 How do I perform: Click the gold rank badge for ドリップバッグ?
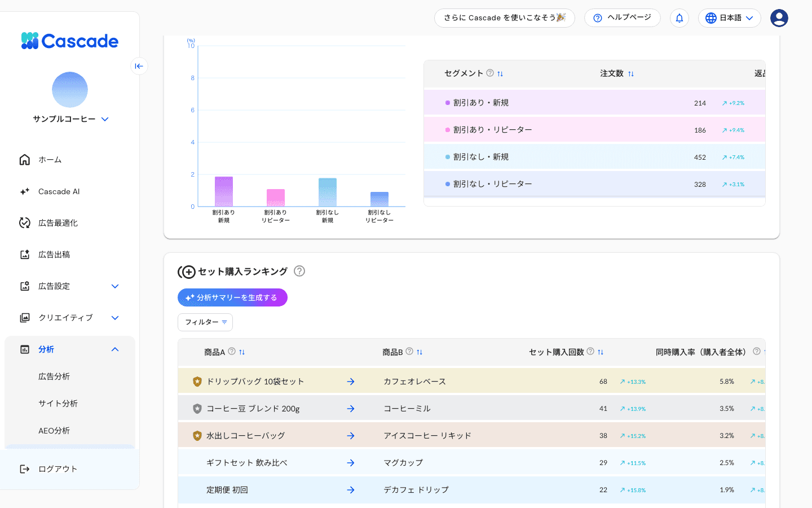pyautogui.click(x=197, y=382)
